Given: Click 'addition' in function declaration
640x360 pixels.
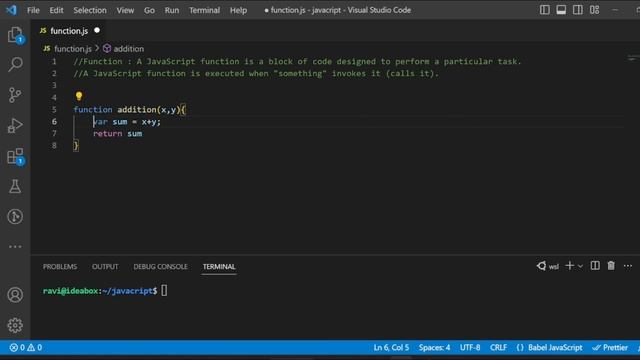Looking at the screenshot, I should (x=136, y=109).
